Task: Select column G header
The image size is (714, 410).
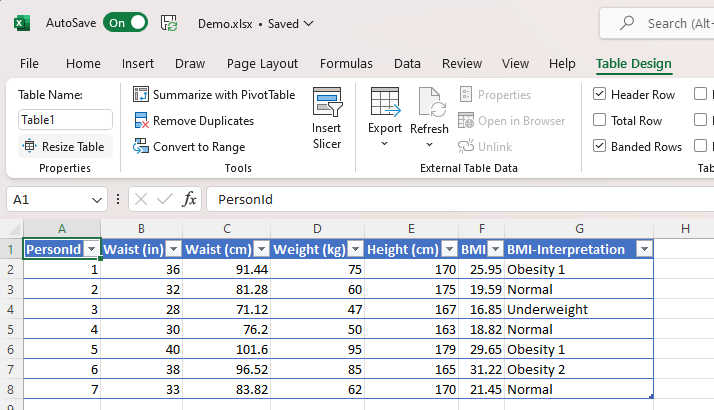Action: tap(579, 229)
